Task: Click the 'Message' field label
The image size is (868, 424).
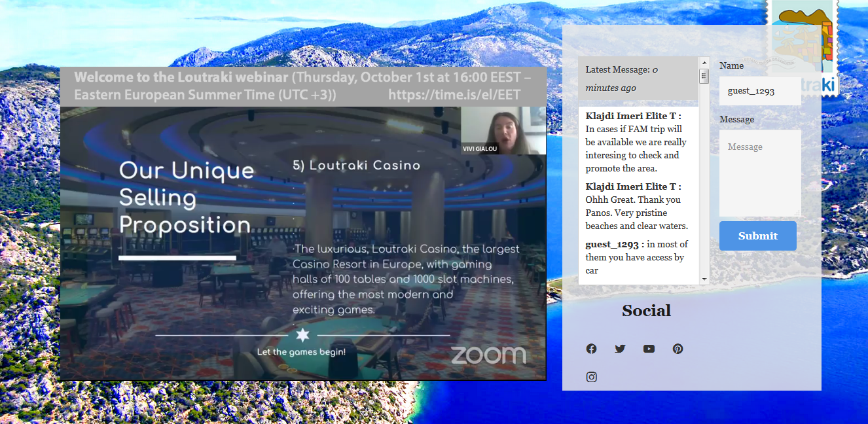Action: [736, 119]
